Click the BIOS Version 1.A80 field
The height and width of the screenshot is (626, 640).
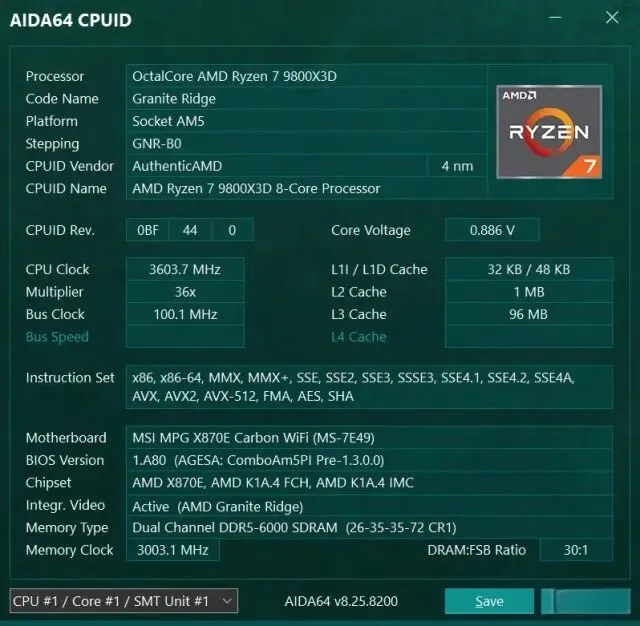(x=369, y=460)
